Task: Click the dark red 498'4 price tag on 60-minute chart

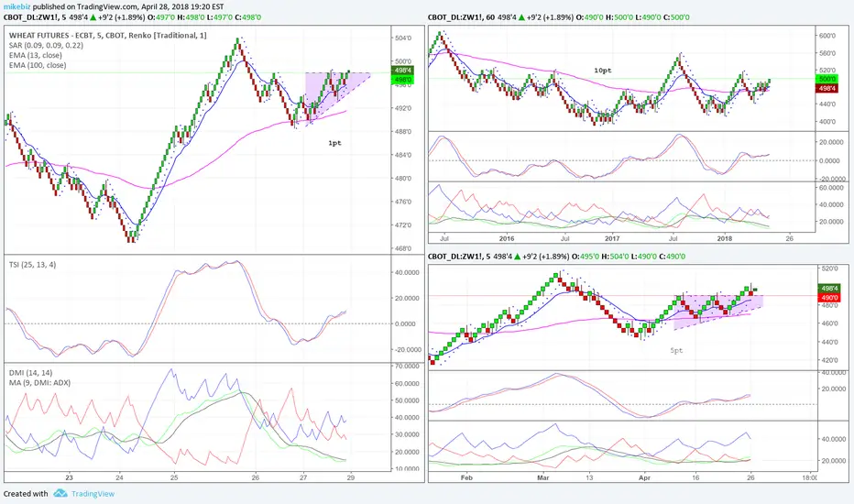Action: tap(827, 88)
